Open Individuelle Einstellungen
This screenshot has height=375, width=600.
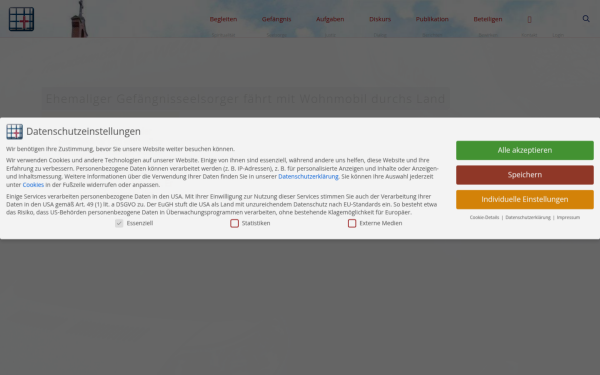coord(525,199)
